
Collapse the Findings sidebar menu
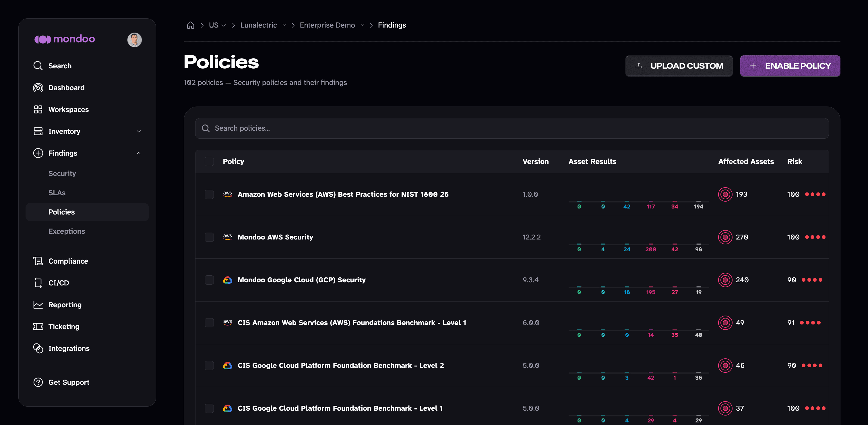[x=138, y=153]
